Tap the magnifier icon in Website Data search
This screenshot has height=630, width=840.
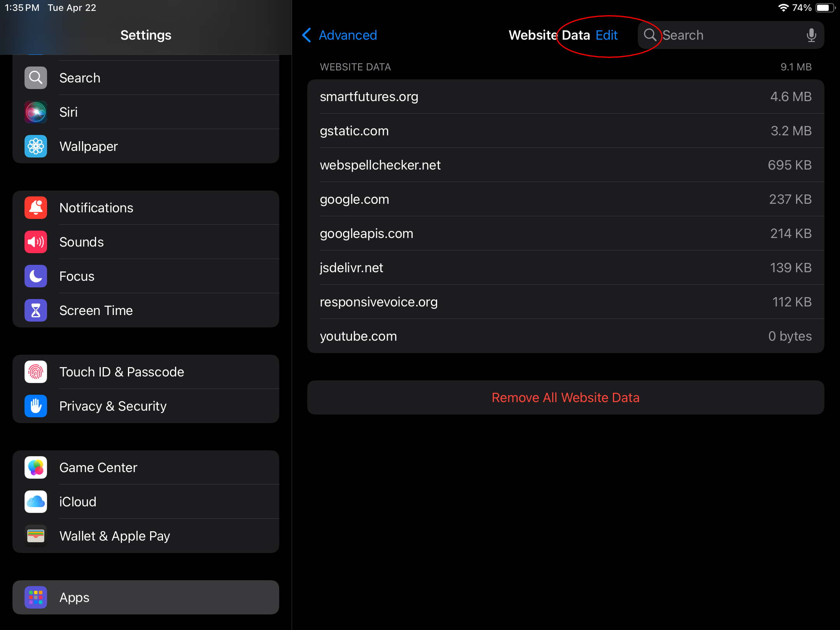tap(650, 35)
